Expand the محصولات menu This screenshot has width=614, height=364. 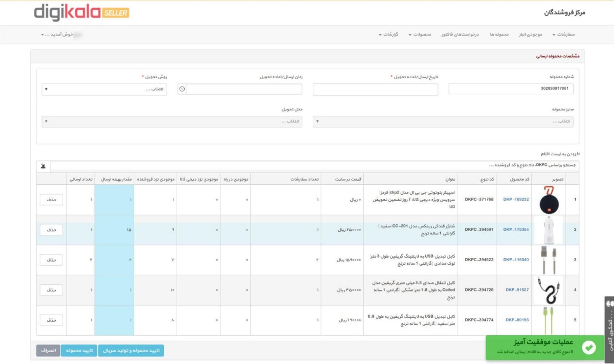pos(420,34)
